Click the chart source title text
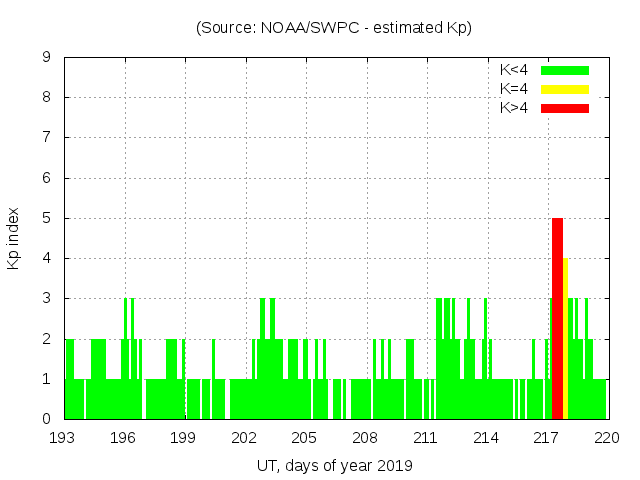 [334, 28]
